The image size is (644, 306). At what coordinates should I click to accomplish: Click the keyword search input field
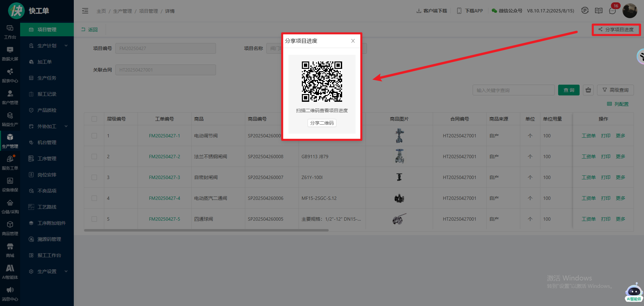click(513, 90)
